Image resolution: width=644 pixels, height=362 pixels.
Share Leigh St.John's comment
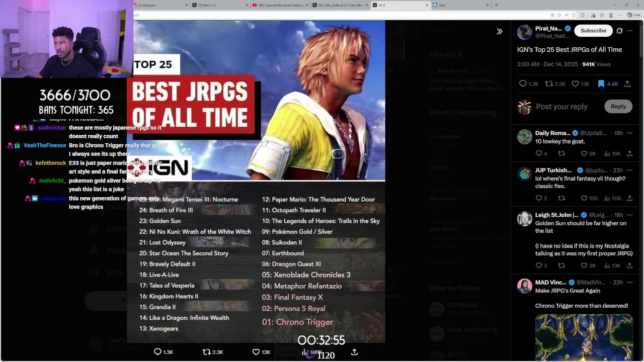pos(629,265)
